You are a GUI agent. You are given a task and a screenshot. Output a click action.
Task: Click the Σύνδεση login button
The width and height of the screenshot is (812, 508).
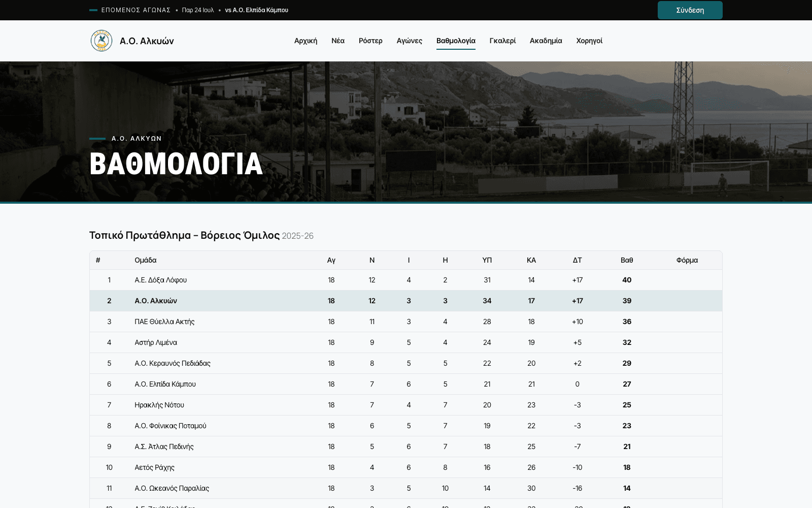coord(690,10)
